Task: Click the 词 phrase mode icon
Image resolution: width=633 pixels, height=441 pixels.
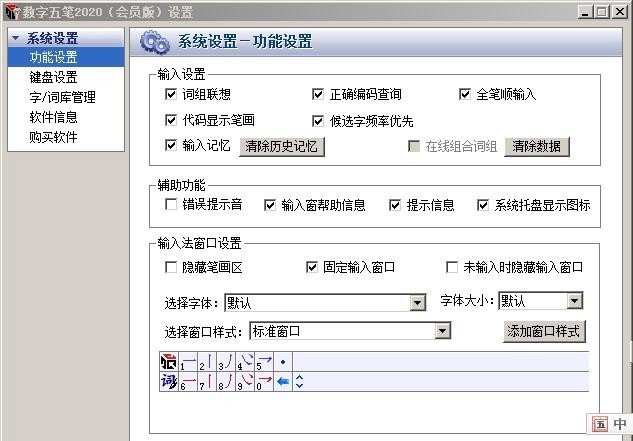Action: [x=169, y=381]
